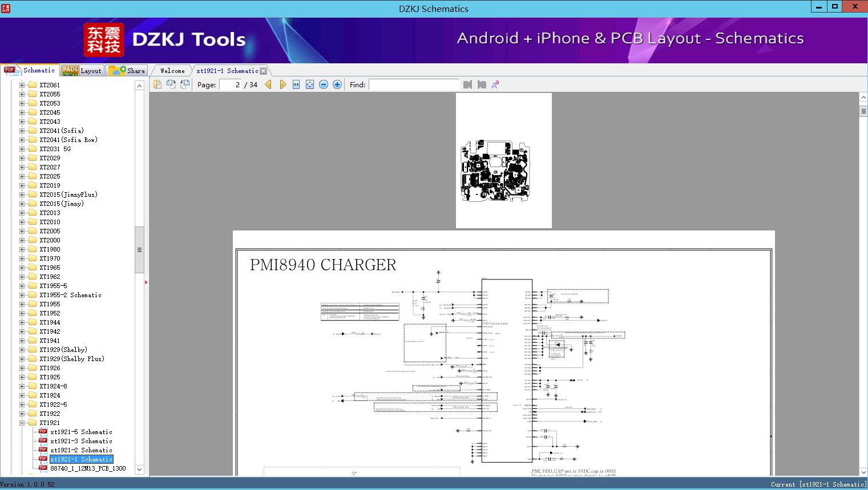Select the XT2029 tree item

pyautogui.click(x=50, y=158)
